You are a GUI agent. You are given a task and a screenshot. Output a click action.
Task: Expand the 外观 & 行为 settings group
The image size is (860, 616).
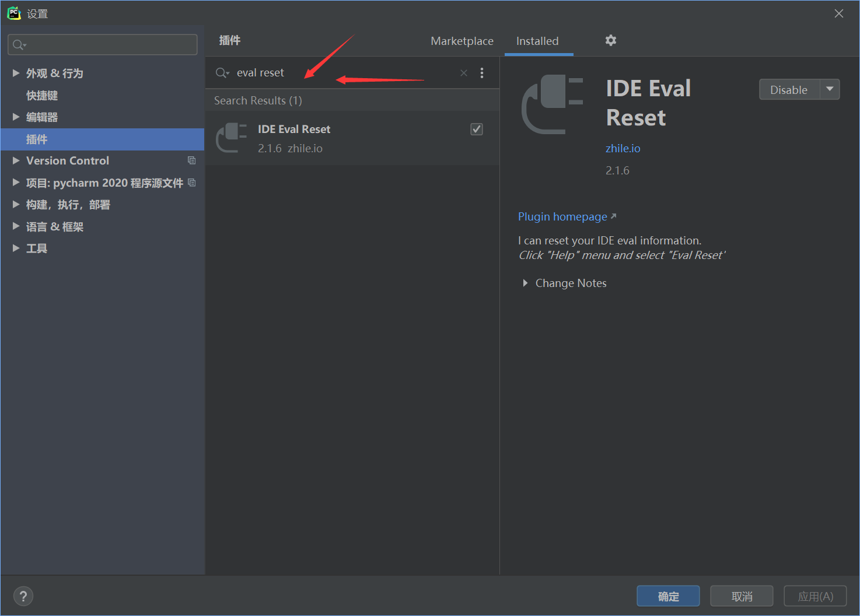(16, 73)
